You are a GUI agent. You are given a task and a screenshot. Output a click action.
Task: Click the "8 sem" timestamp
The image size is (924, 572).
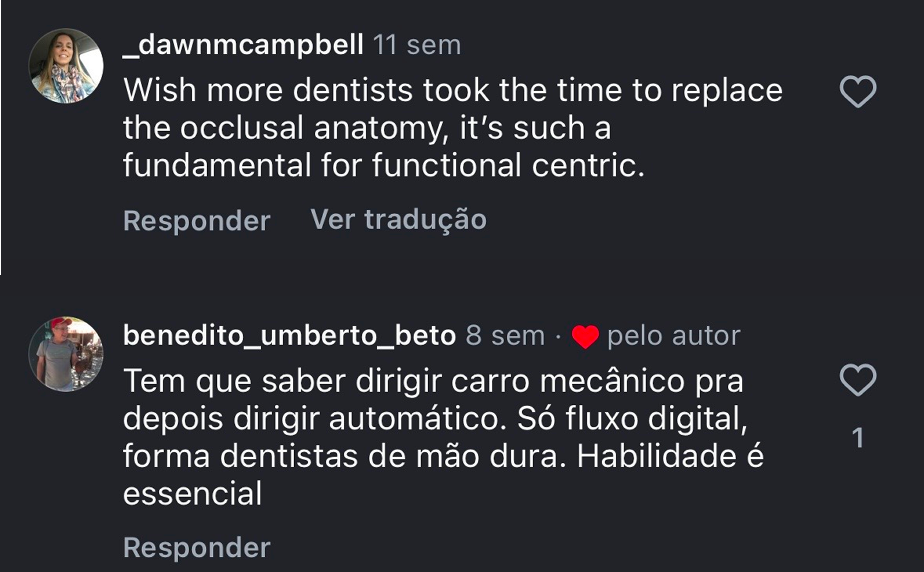click(x=505, y=336)
